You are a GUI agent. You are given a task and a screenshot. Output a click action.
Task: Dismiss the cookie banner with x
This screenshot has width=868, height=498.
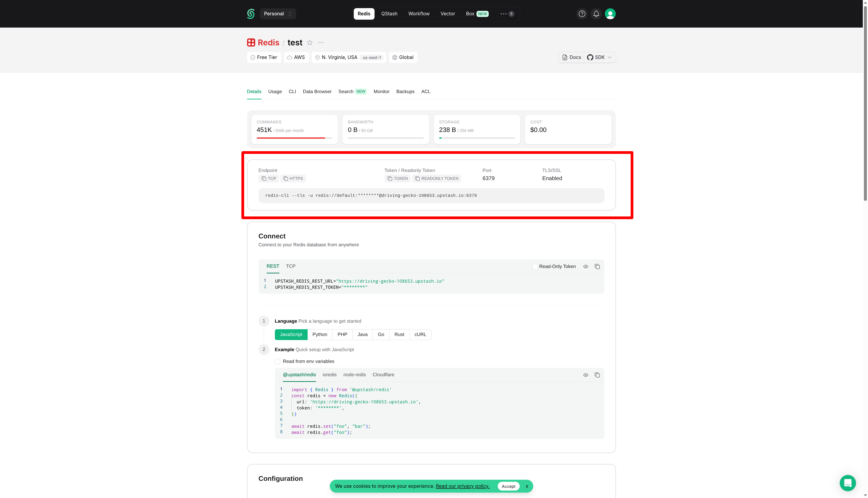pos(526,486)
